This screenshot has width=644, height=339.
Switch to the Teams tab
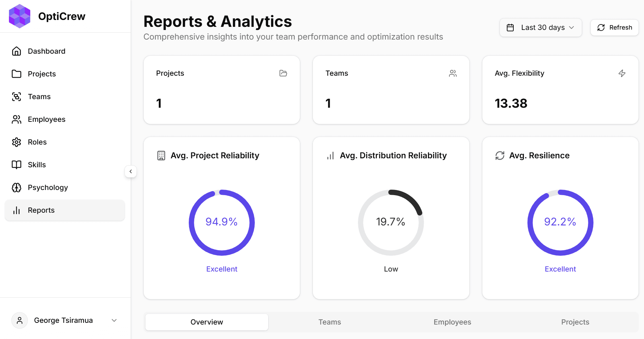point(329,322)
